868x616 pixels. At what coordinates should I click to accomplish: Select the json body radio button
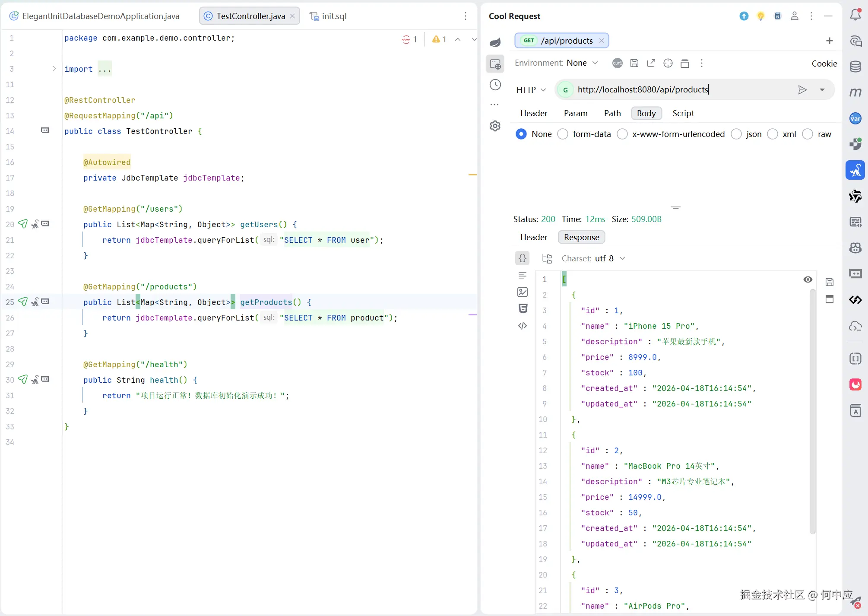point(736,134)
